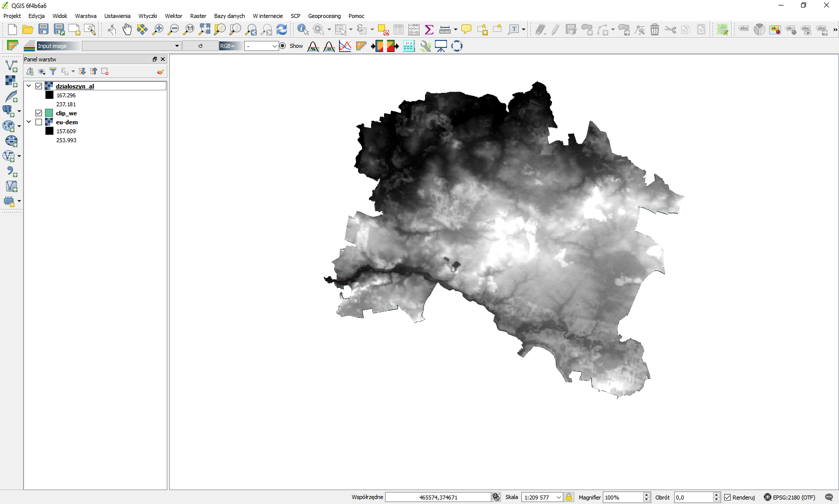The height and width of the screenshot is (504, 839).
Task: Click the Obrót rotation field
Action: click(x=694, y=497)
